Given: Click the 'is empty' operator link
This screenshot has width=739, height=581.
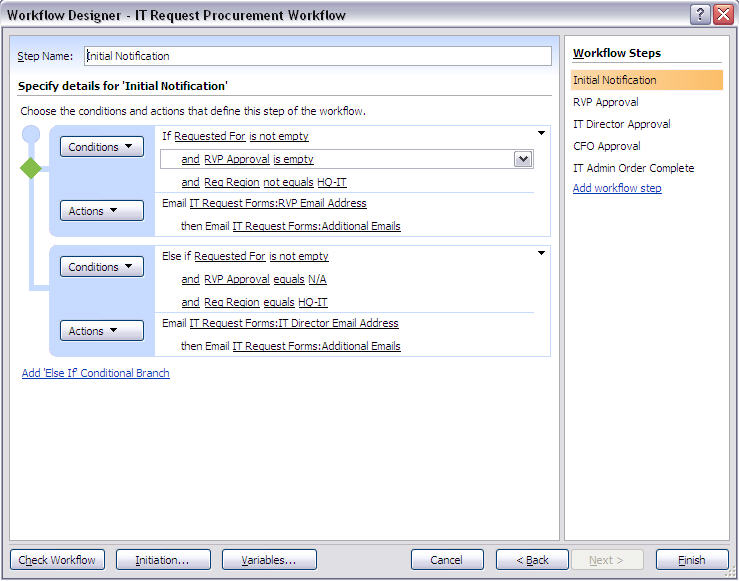Looking at the screenshot, I should coord(293,159).
